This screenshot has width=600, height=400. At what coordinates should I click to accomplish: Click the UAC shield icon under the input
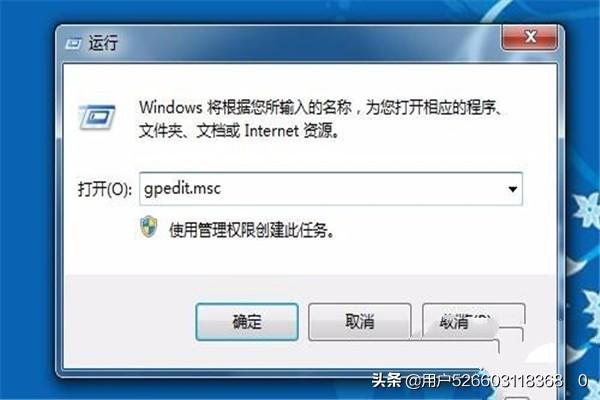(x=148, y=227)
